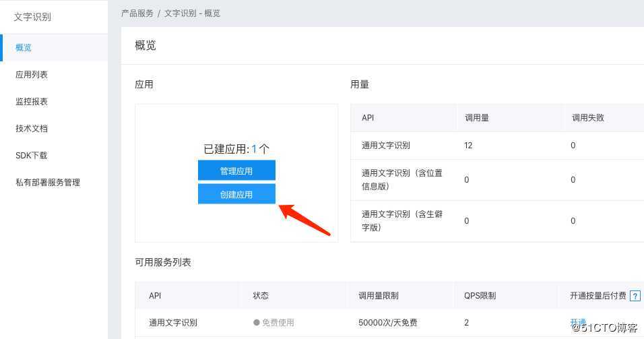Click 通用文字识别 row in the 用量 table

tap(497, 146)
